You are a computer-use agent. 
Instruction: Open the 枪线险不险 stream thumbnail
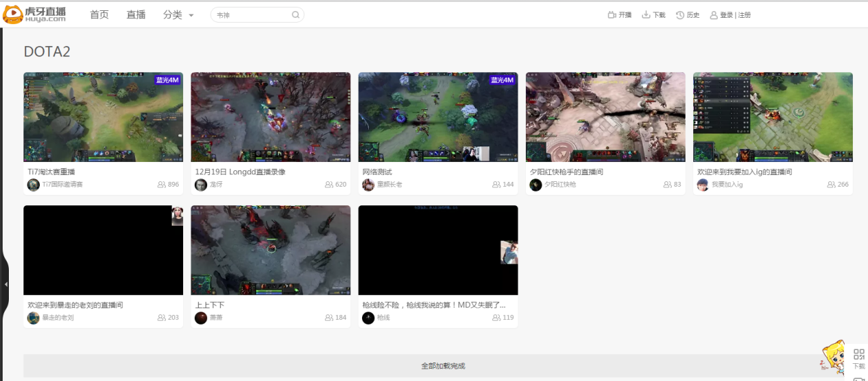tap(437, 250)
